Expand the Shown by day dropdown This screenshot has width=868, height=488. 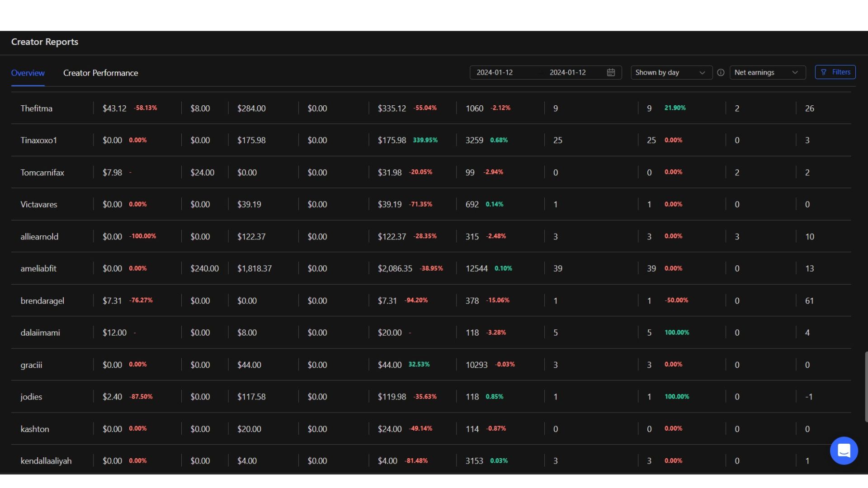click(x=671, y=72)
